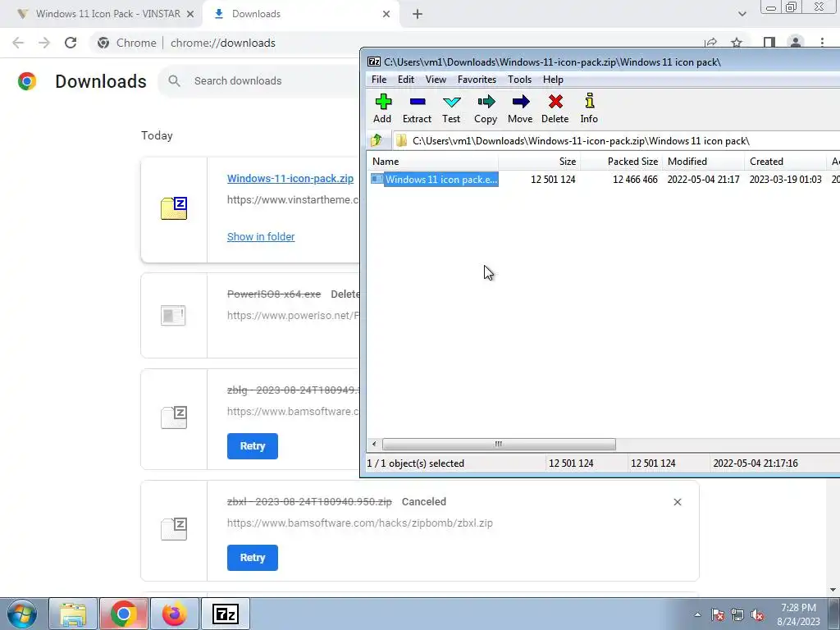
Task: Sort by the Size column header
Action: [x=540, y=162]
